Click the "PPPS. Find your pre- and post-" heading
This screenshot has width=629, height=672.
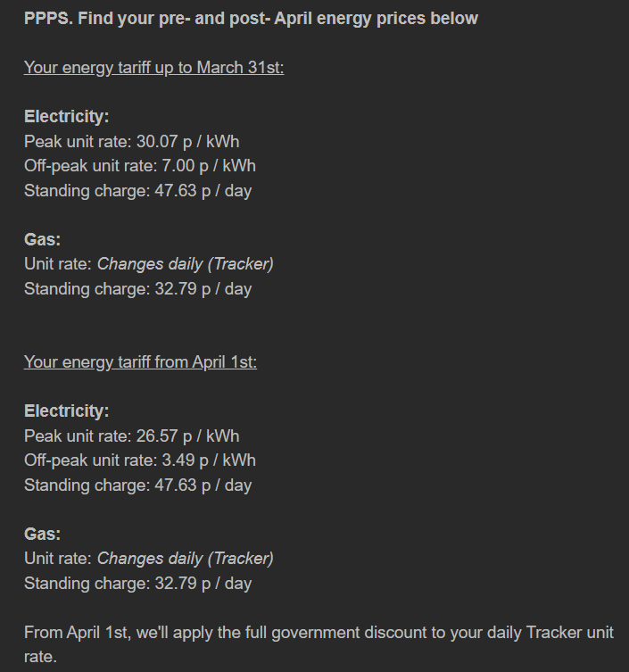pyautogui.click(x=251, y=18)
